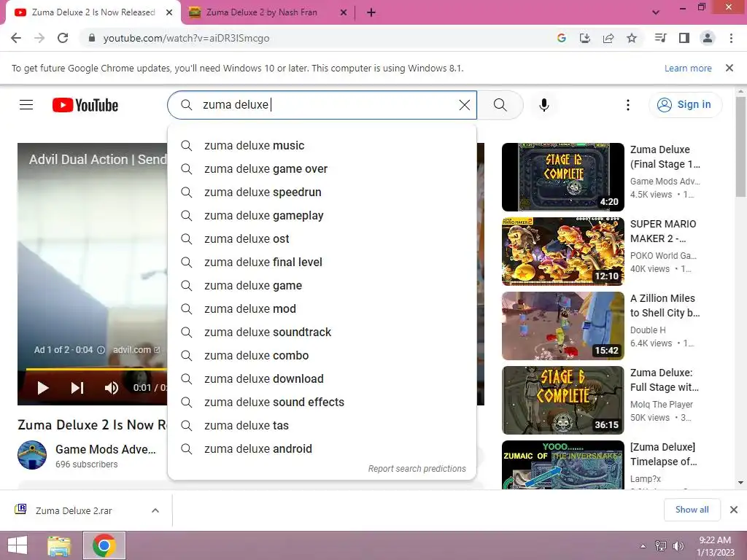Open the YouTube hamburger guide menu
Viewport: 747px width, 560px height.
(x=26, y=105)
